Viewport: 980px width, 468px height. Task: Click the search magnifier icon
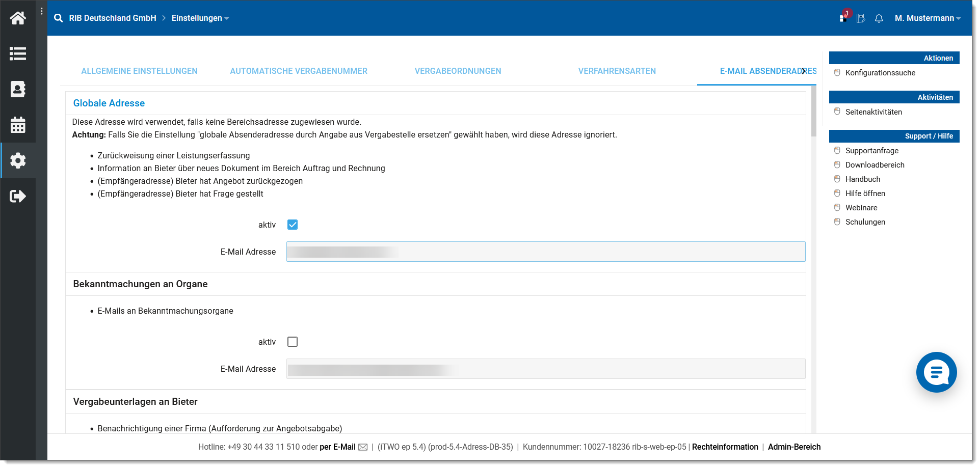(x=59, y=18)
